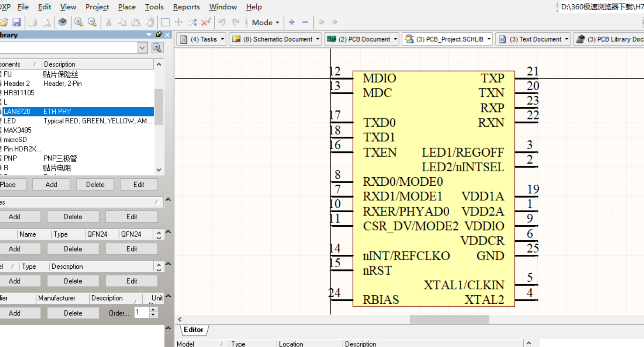Sort by Description column header

97,64
